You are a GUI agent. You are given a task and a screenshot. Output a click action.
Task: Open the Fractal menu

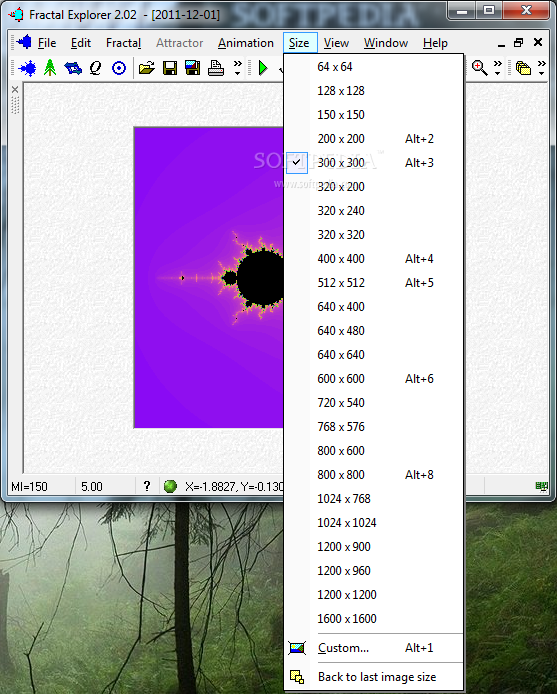click(124, 43)
